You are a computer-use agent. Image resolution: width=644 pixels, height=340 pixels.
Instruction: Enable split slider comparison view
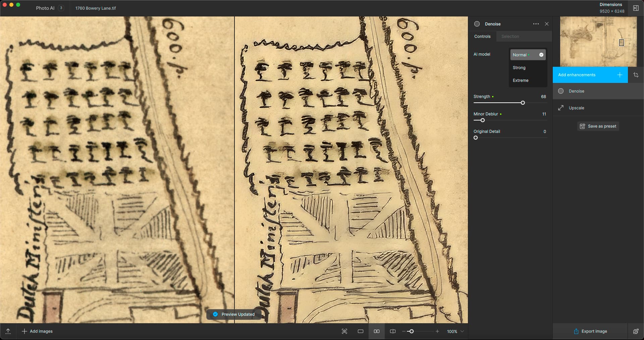point(393,331)
